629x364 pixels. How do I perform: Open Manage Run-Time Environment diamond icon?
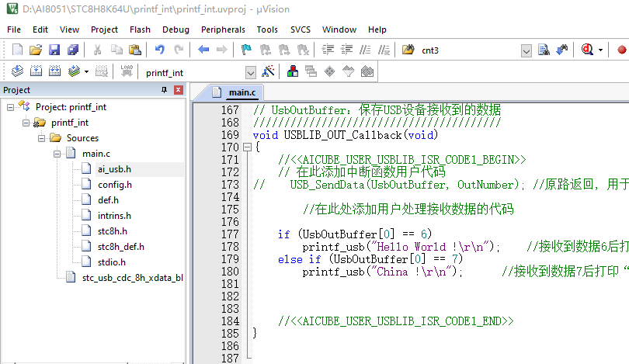tap(329, 71)
